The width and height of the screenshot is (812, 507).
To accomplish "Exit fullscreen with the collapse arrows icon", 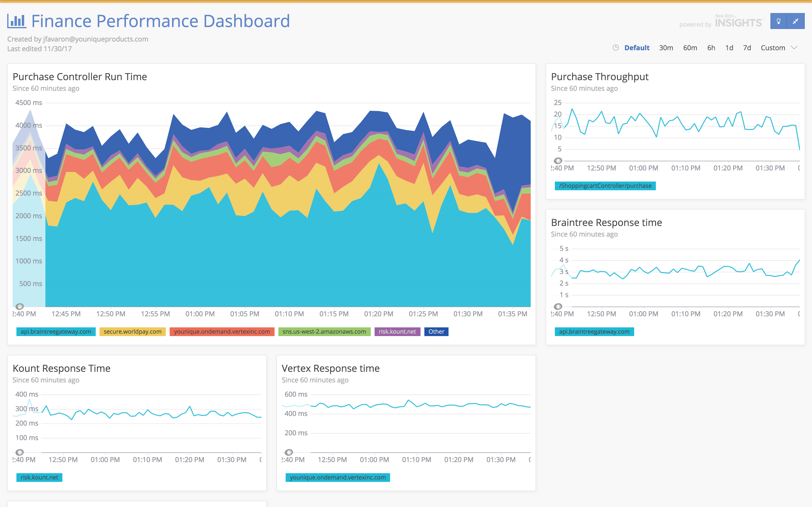I will point(796,21).
